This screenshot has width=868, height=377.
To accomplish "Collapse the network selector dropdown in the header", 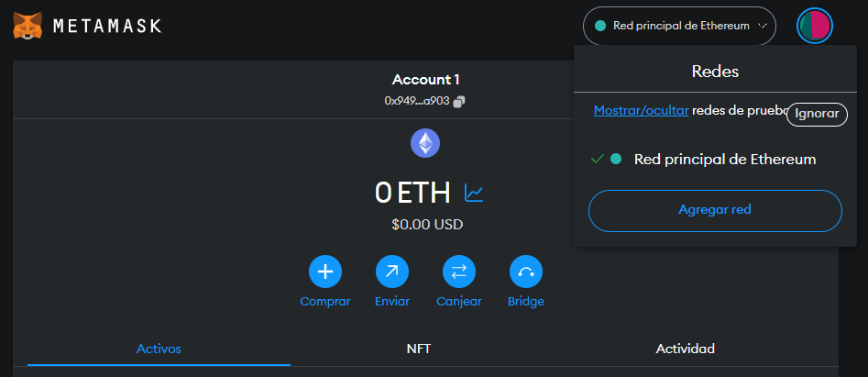I will tap(679, 26).
